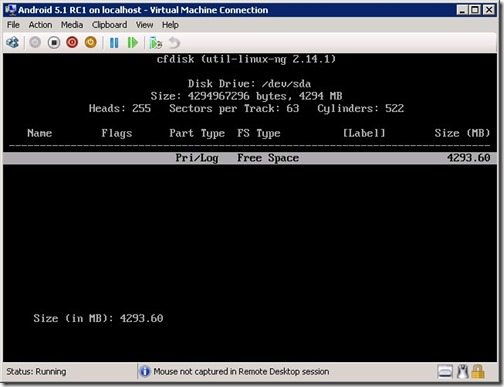Click the blue info icon in status bar
The height and width of the screenshot is (387, 504).
click(145, 371)
